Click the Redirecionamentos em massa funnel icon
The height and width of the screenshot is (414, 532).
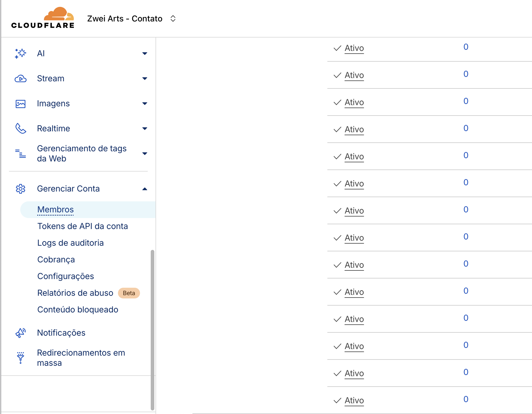point(21,358)
